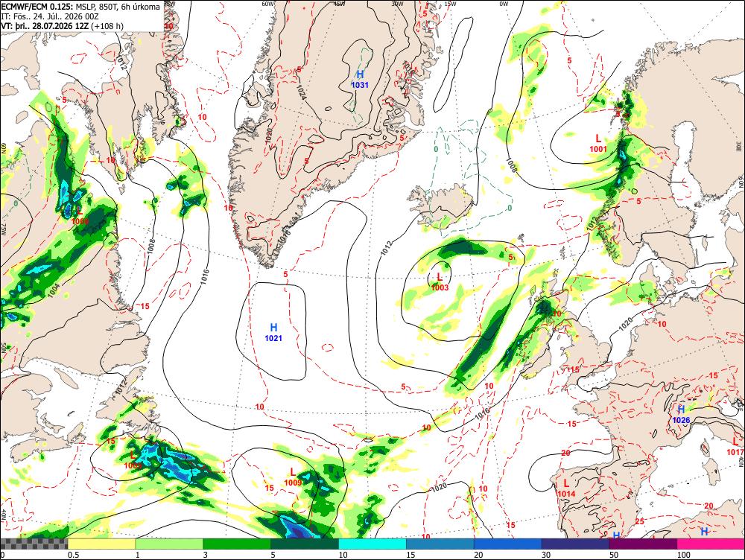
Task: Click the L 1014 low over Iberia
Action: (566, 489)
